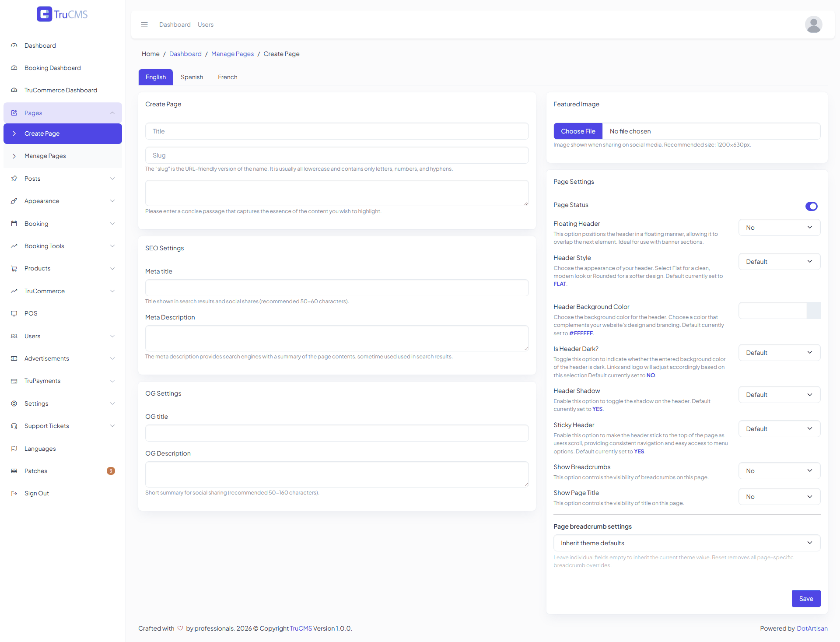Click the Settings gear icon in sidebar
The height and width of the screenshot is (642, 840).
click(14, 403)
